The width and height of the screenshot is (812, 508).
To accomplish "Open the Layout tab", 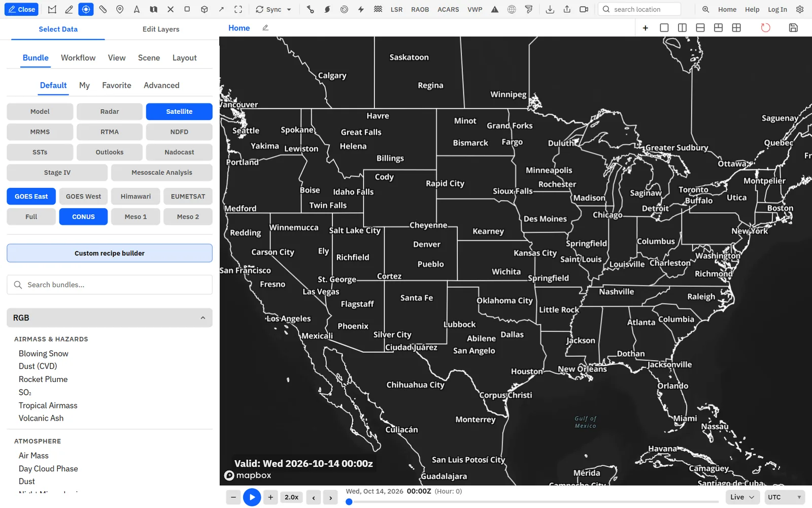I will (x=184, y=57).
